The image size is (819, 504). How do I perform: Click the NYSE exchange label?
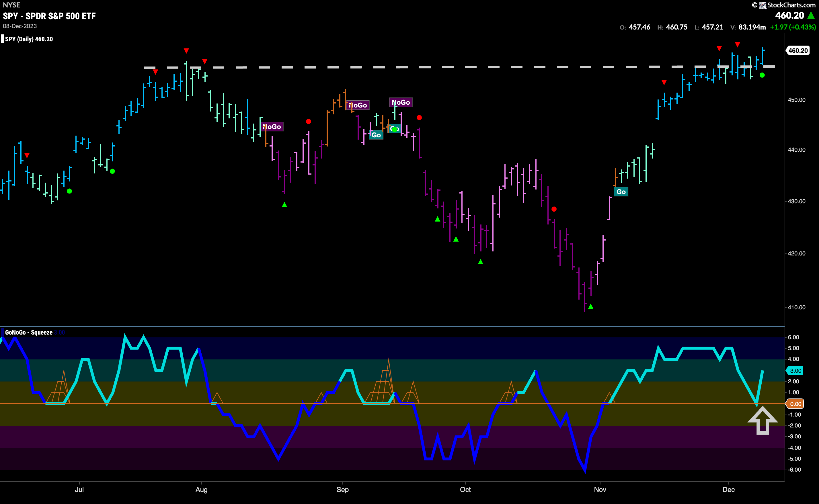[11, 5]
